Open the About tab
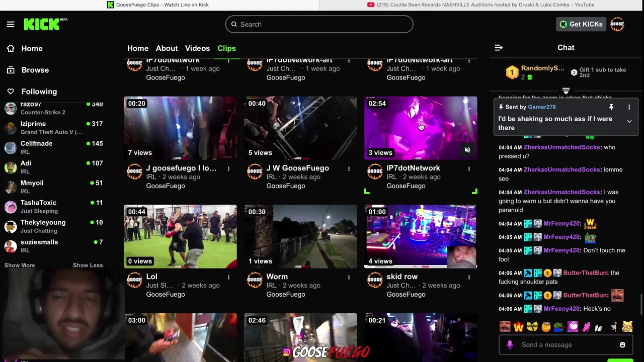644x362 pixels. (x=167, y=48)
